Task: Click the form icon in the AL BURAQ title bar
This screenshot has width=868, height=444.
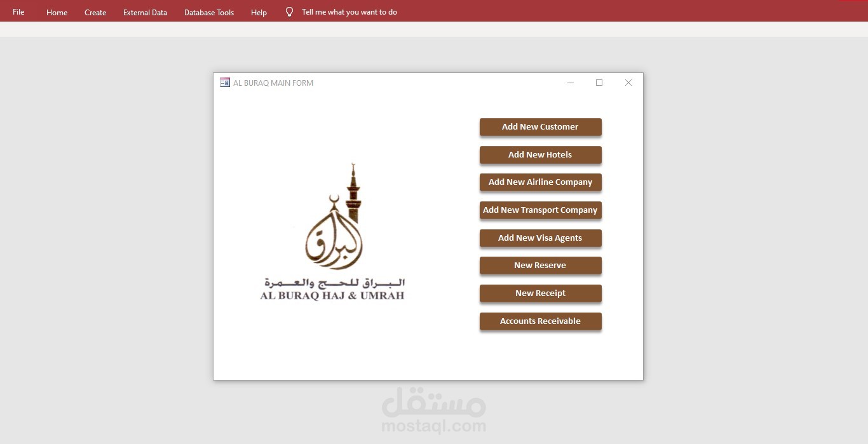Action: click(x=224, y=82)
